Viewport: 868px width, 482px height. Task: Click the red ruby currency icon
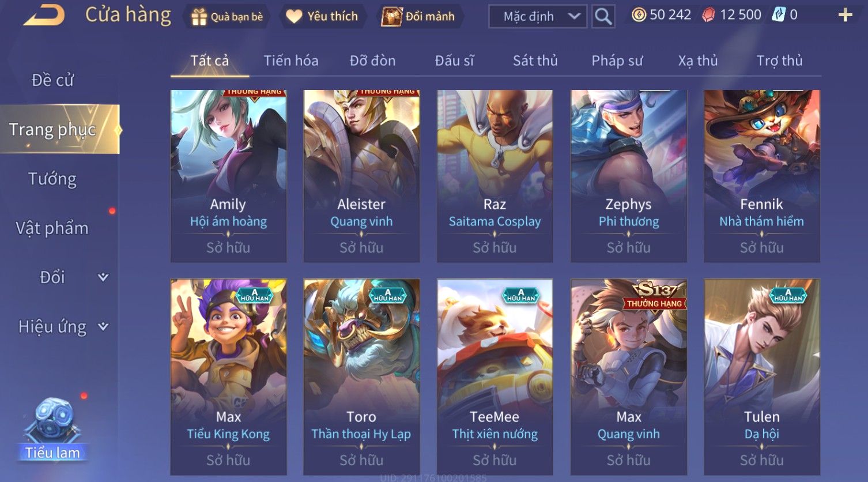click(x=708, y=15)
